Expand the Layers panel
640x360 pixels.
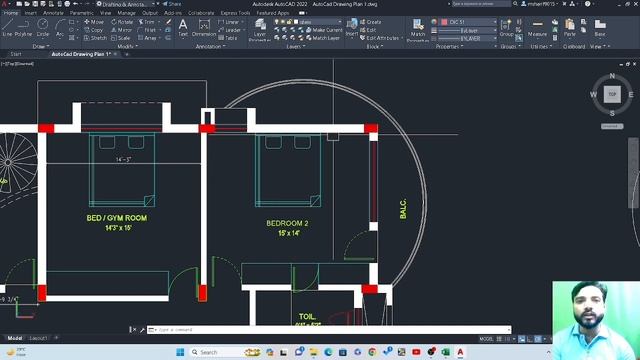coord(296,47)
